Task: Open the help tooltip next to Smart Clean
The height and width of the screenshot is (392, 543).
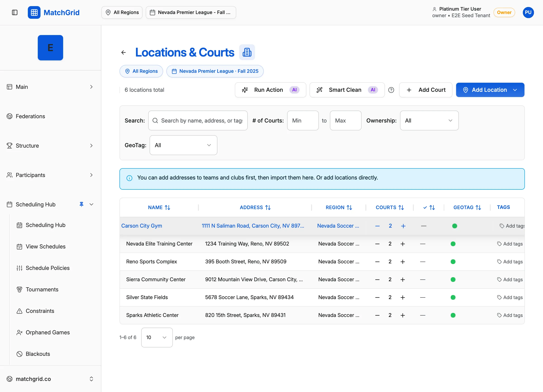Action: (391, 90)
